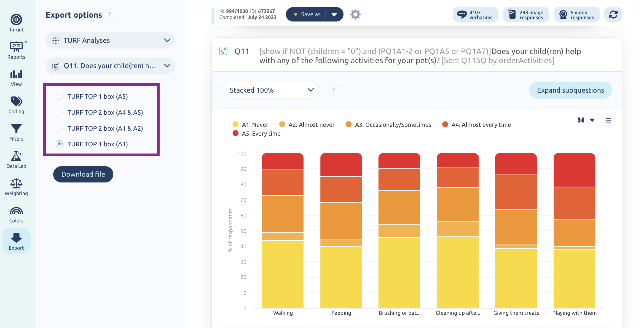Select TURF TOP 2 box (A4 & A5)
Screen dimensions: 644x328
[x=59, y=112]
